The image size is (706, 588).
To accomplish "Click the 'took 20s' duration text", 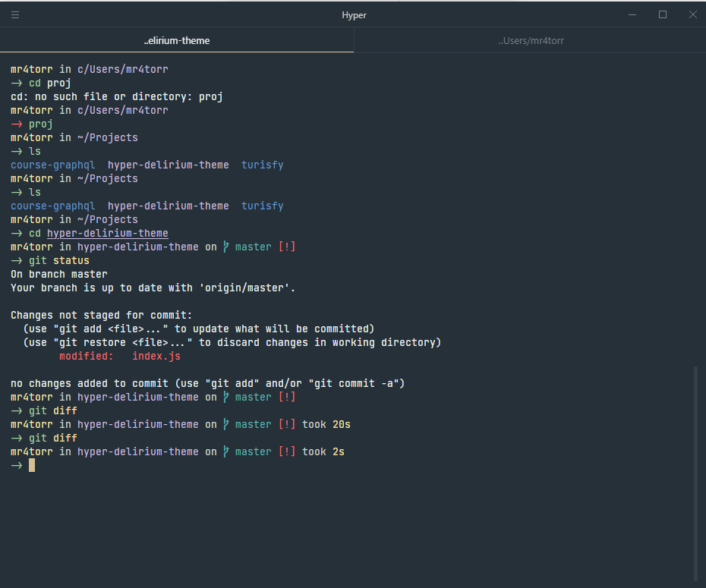I will (326, 424).
